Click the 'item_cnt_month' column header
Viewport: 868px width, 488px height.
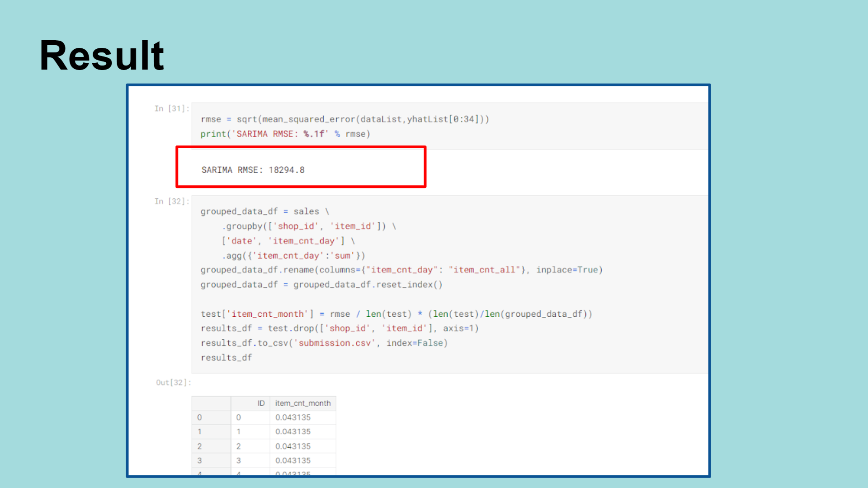(x=302, y=403)
